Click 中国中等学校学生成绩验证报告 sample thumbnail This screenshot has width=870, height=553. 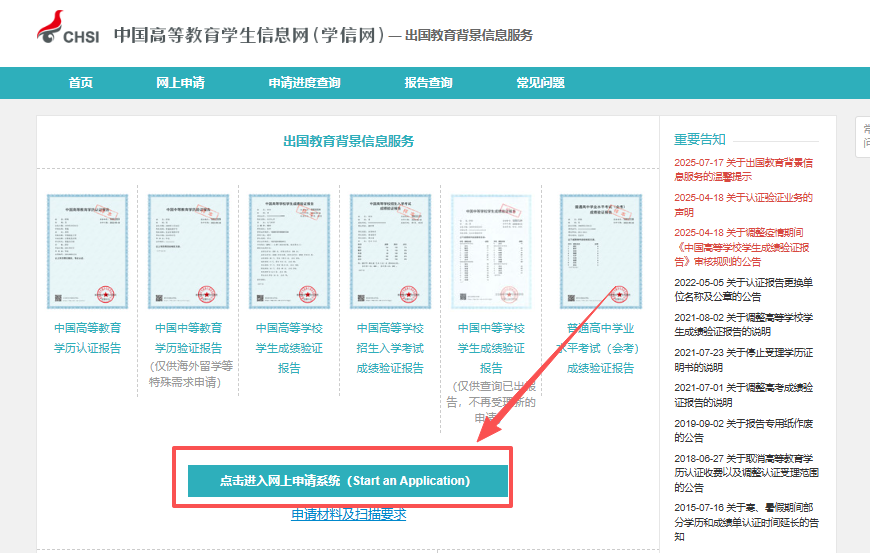click(x=492, y=251)
